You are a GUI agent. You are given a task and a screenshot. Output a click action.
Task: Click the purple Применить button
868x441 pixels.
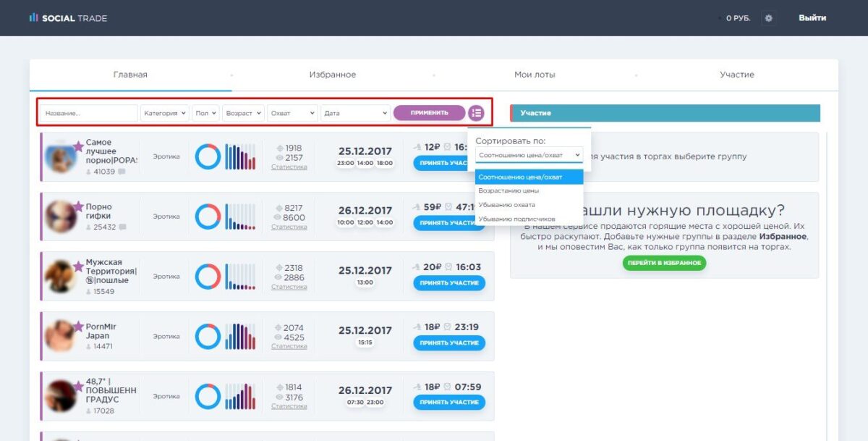(429, 113)
